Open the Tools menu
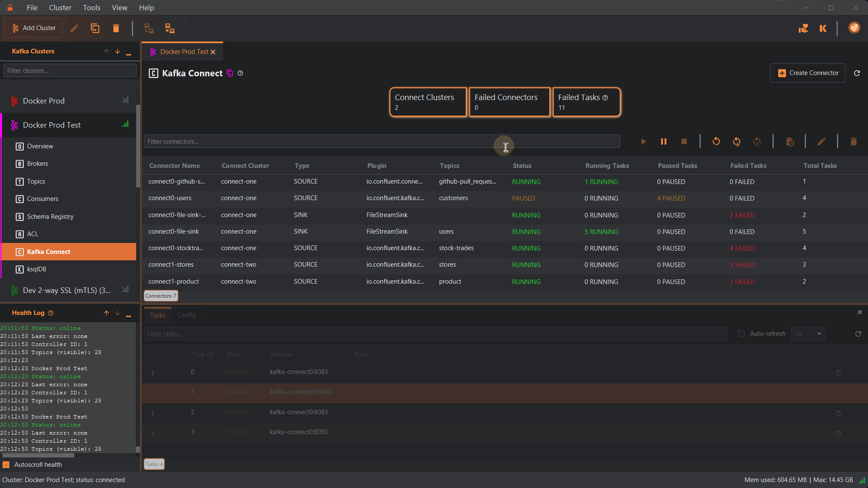The width and height of the screenshot is (868, 488). pyautogui.click(x=92, y=7)
